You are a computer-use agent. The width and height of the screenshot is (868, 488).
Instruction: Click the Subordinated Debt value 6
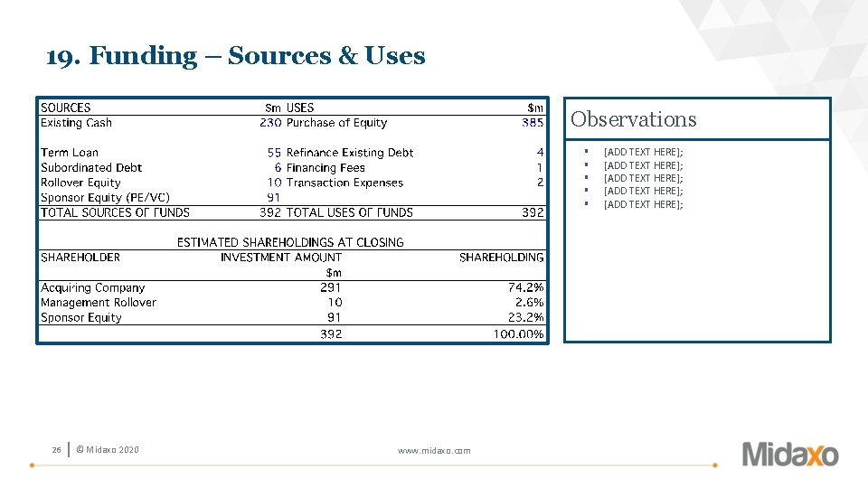point(278,168)
